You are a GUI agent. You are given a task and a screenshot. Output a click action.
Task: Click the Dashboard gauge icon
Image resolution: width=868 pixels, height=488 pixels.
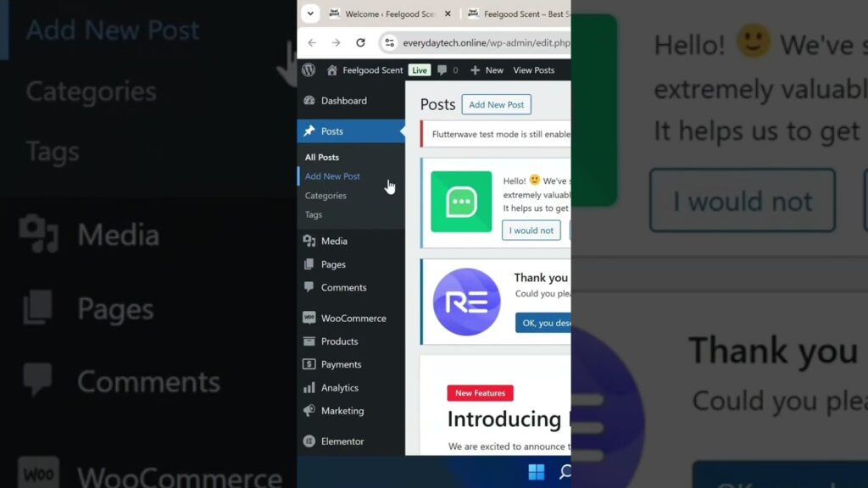309,101
